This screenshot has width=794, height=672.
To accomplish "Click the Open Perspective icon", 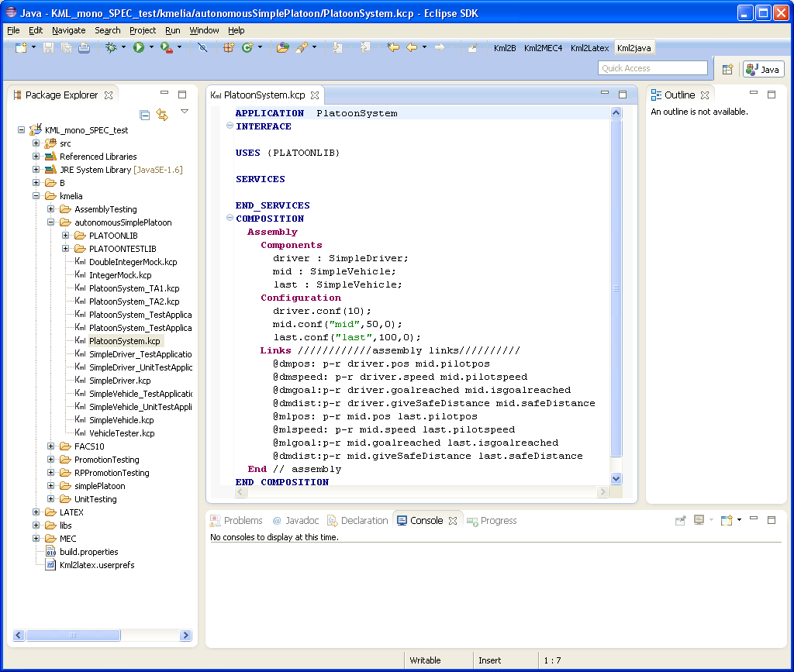I will 727,69.
